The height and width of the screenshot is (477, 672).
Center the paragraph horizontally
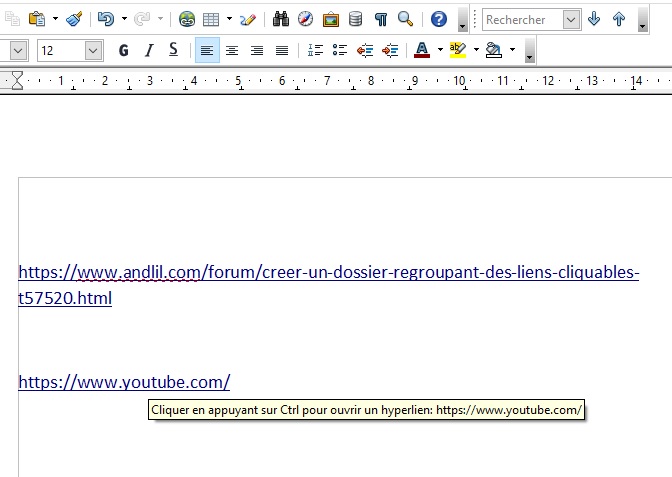pyautogui.click(x=232, y=50)
